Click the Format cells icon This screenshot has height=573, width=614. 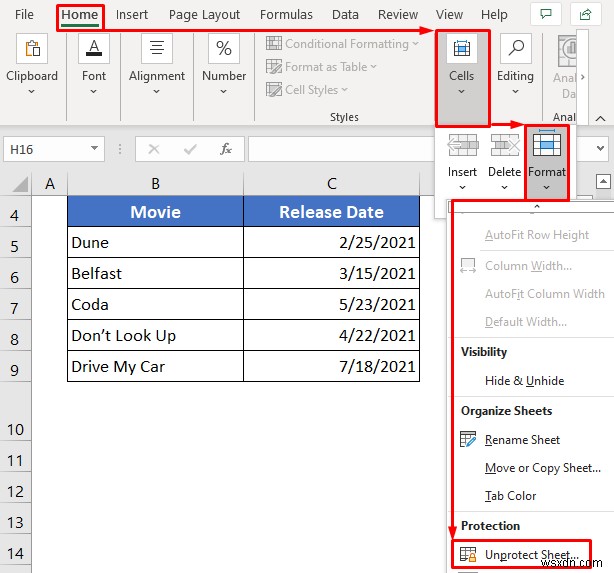[x=547, y=144]
